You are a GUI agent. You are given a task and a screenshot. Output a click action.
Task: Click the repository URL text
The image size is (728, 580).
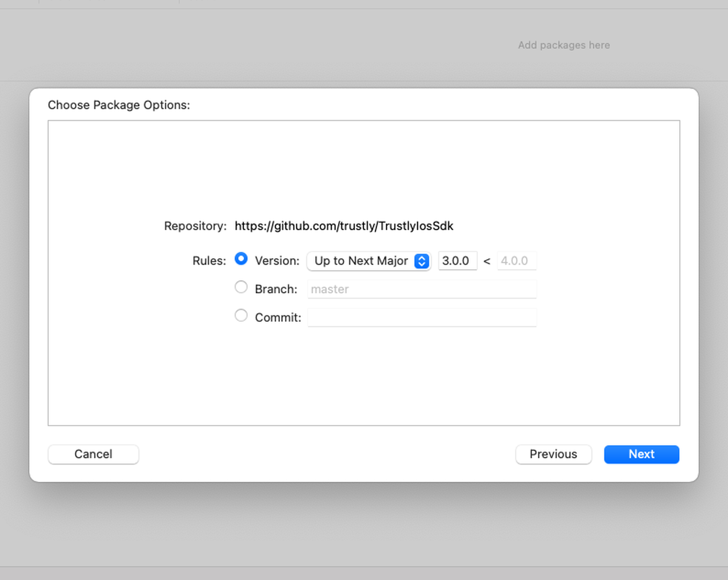344,226
